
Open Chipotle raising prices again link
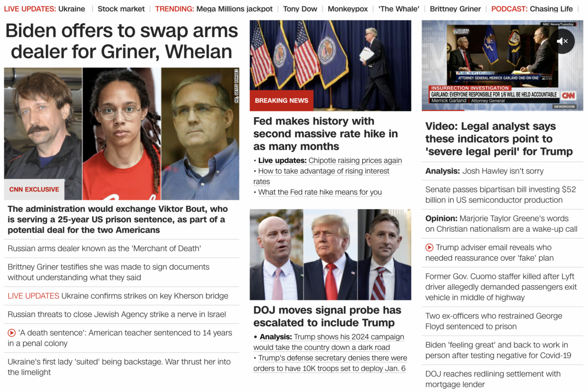[x=355, y=160]
